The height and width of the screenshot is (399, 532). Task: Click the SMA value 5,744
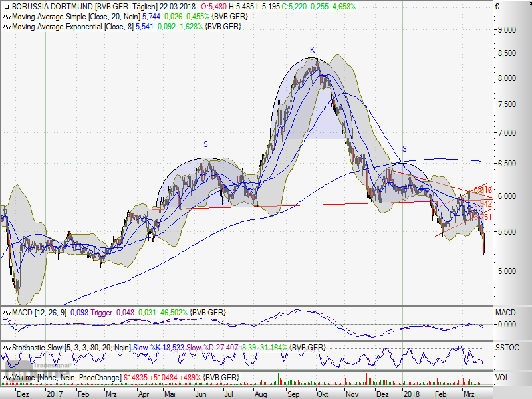coord(151,17)
